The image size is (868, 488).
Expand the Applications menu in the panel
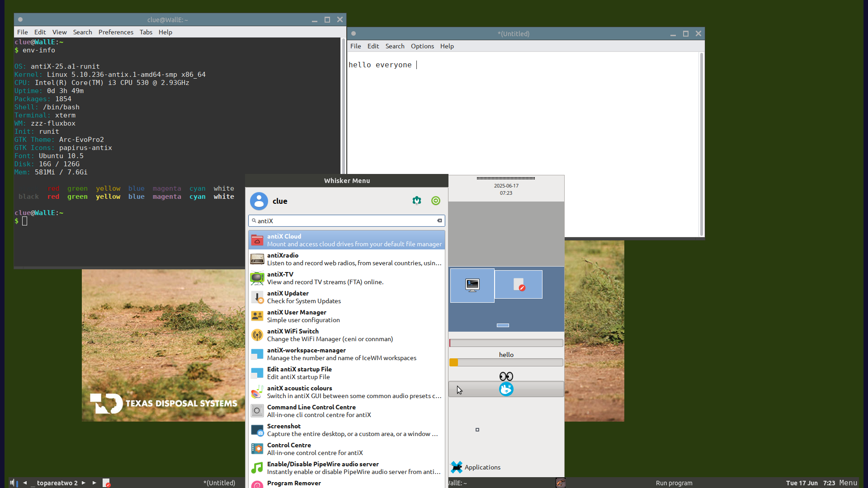point(476,467)
